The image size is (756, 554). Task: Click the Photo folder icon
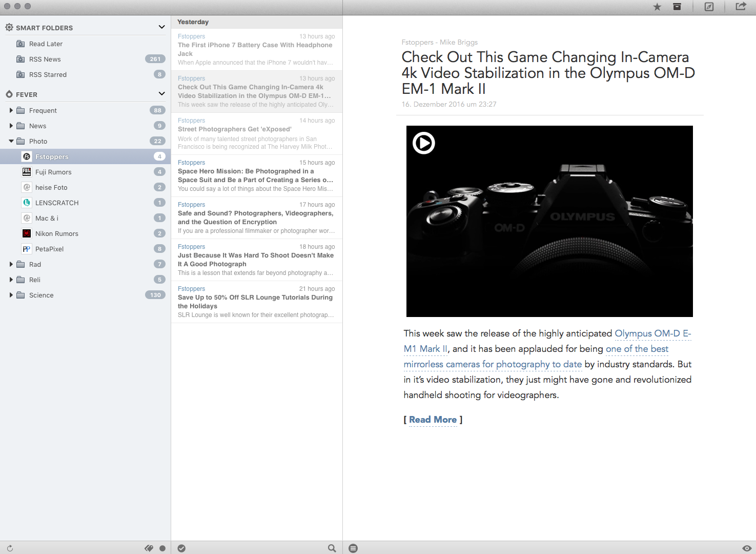(21, 141)
